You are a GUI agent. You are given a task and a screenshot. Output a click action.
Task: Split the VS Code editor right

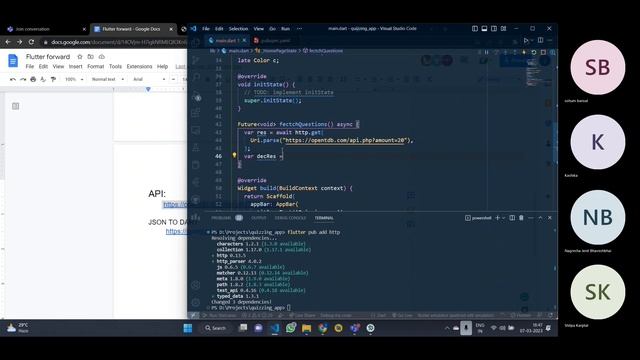[540, 40]
